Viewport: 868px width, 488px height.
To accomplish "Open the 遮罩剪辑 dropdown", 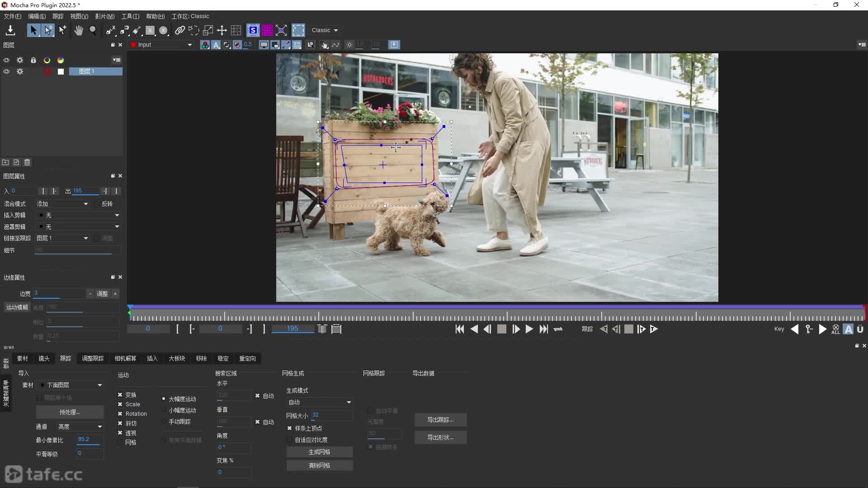I will pos(78,227).
